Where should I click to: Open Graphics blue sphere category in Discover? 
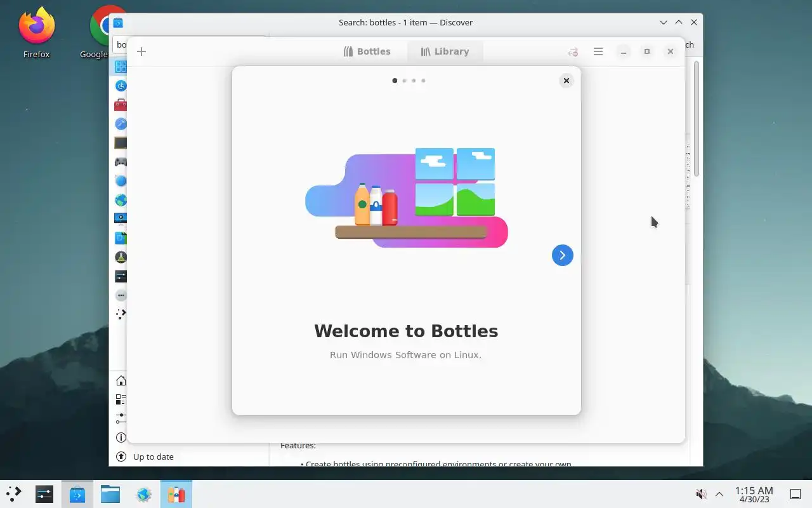(x=121, y=181)
